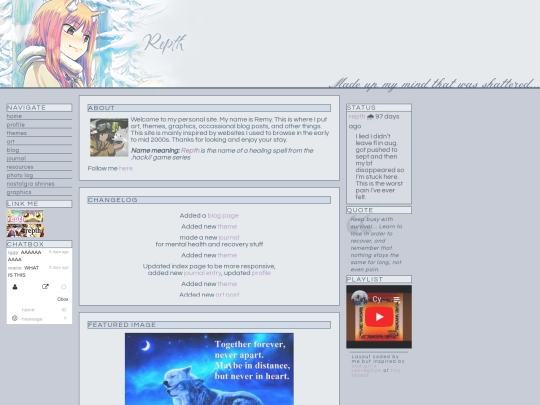540x405 pixels.
Task: Click the cloud mood icon in the status box
Action: [x=370, y=117]
